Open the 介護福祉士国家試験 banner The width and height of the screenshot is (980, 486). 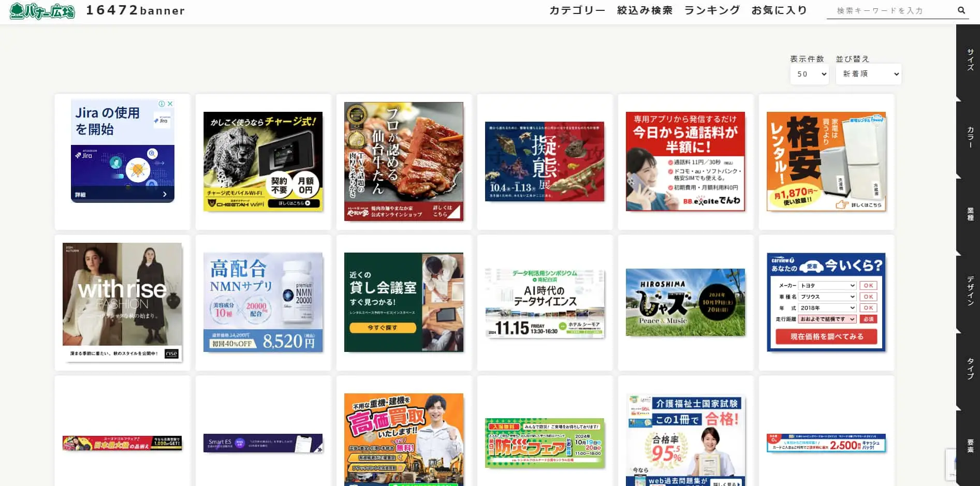pos(685,440)
